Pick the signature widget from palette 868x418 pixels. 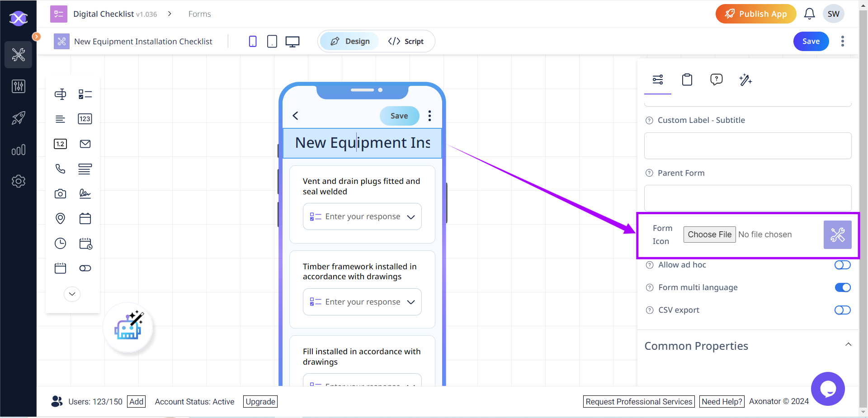click(x=85, y=194)
